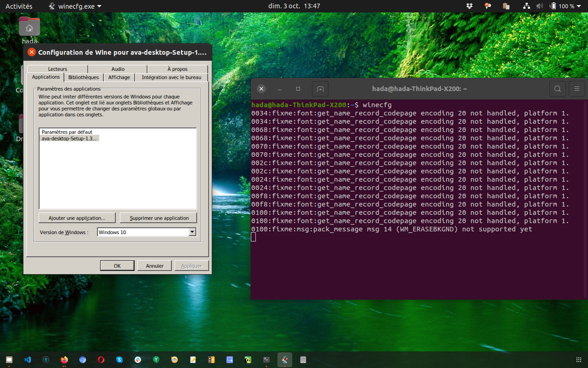Open the Affichage tab

pos(119,77)
